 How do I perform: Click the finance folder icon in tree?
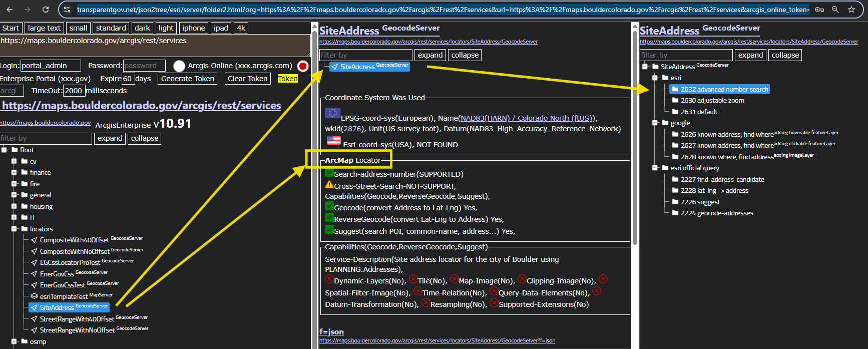pyautogui.click(x=24, y=172)
